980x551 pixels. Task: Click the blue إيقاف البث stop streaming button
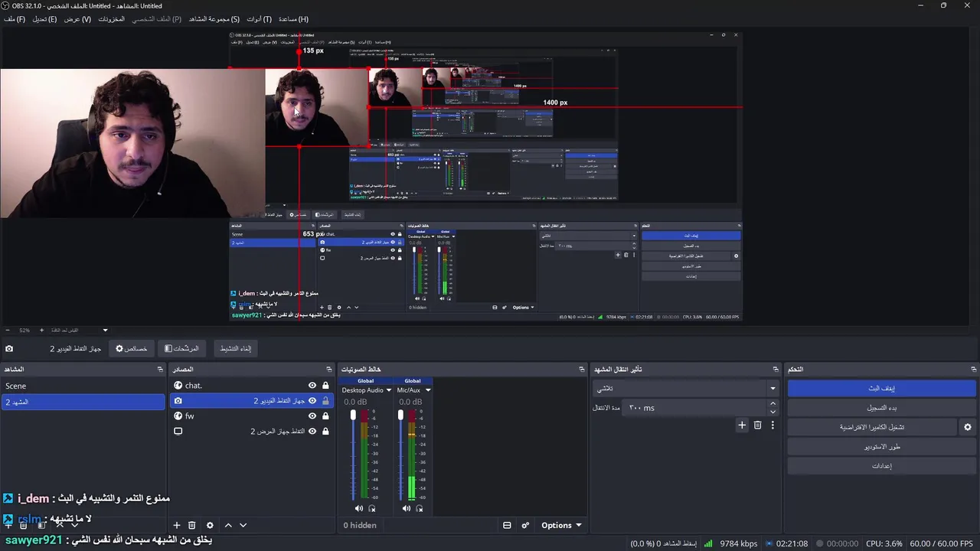882,389
